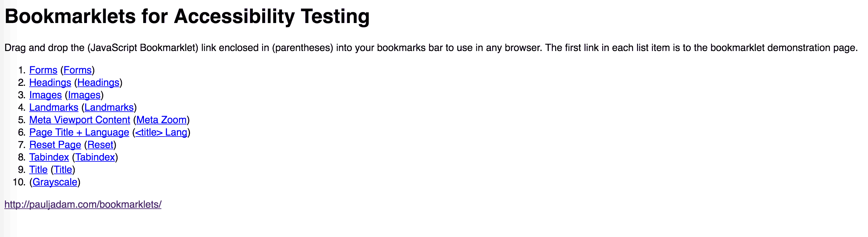Open the Meta Viewport Content page

point(80,120)
